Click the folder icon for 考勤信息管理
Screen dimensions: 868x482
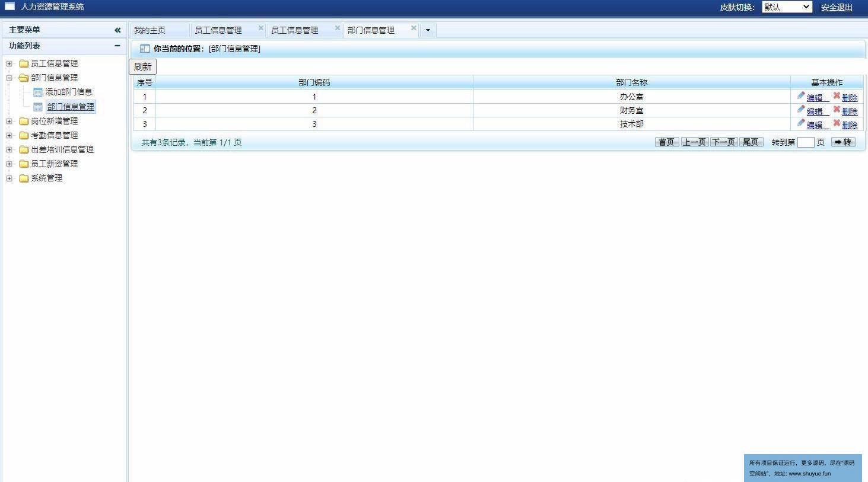pyautogui.click(x=24, y=135)
